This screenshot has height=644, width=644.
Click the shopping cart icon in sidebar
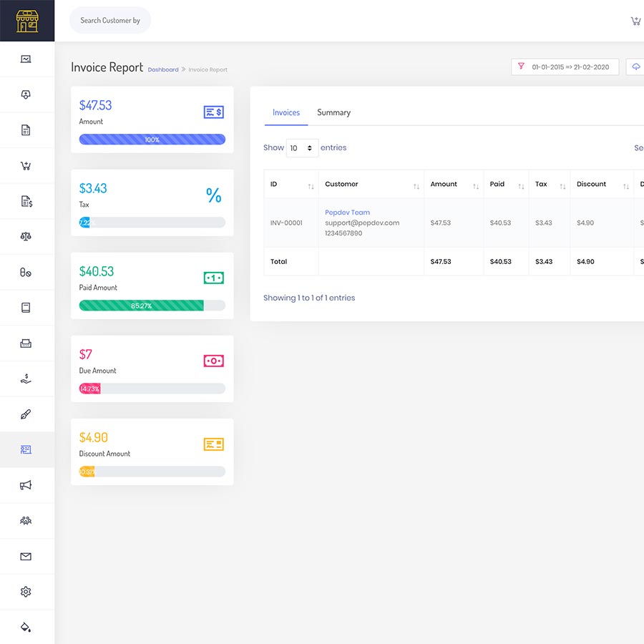pyautogui.click(x=26, y=166)
